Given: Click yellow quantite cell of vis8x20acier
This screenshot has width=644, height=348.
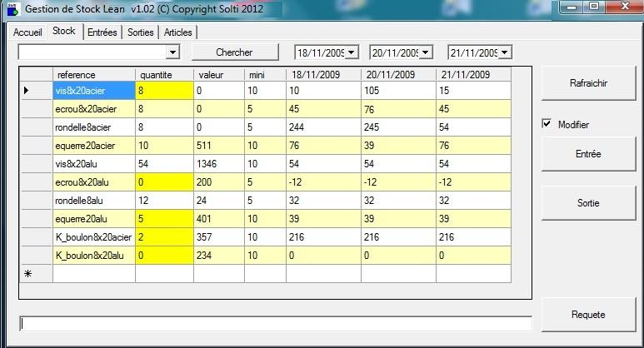Looking at the screenshot, I should point(164,90).
